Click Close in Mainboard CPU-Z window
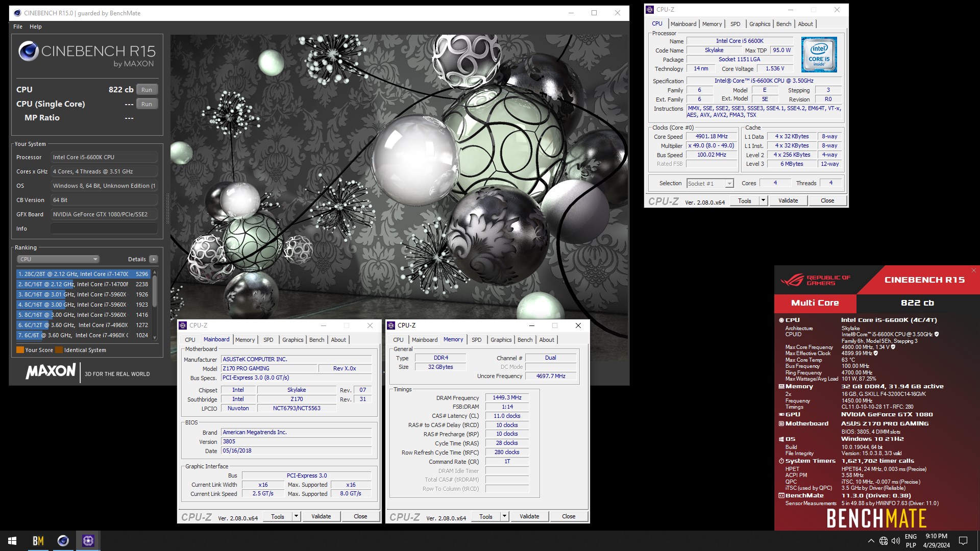The image size is (980, 551). pyautogui.click(x=360, y=516)
